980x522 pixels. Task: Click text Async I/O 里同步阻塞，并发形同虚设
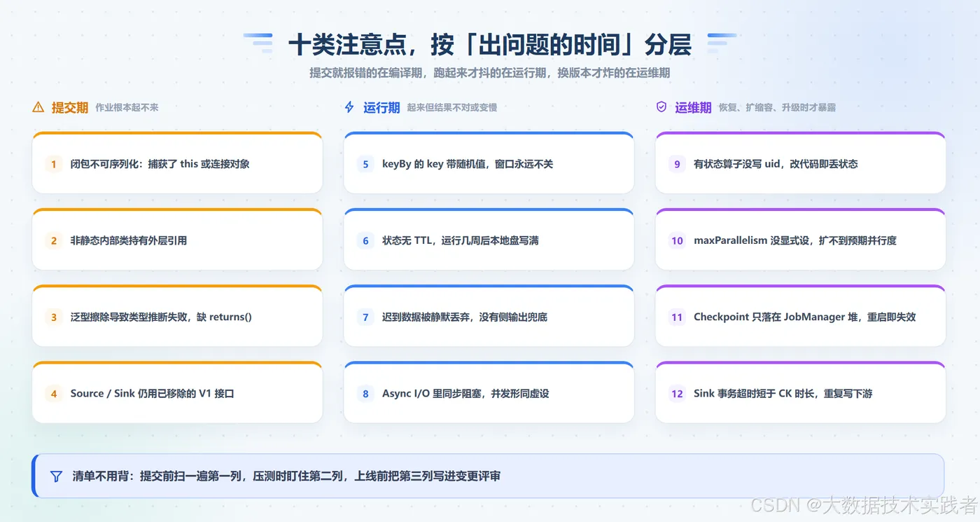coord(465,394)
